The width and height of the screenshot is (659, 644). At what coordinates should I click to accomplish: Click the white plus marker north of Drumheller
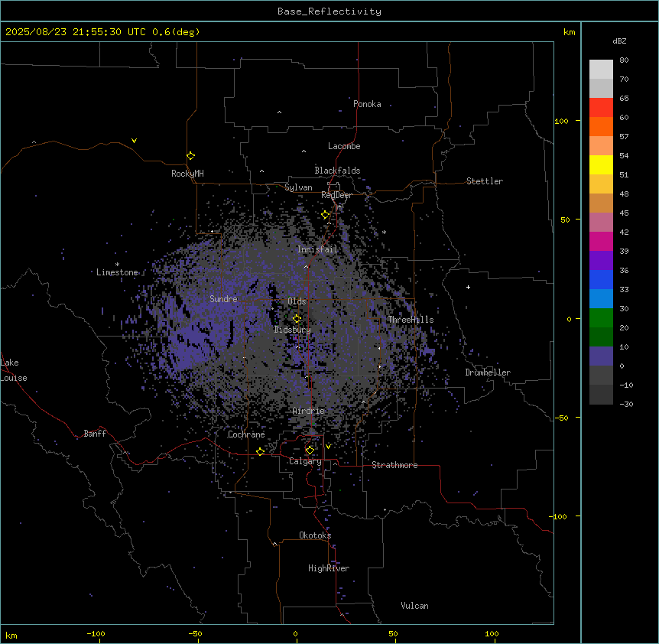468,287
